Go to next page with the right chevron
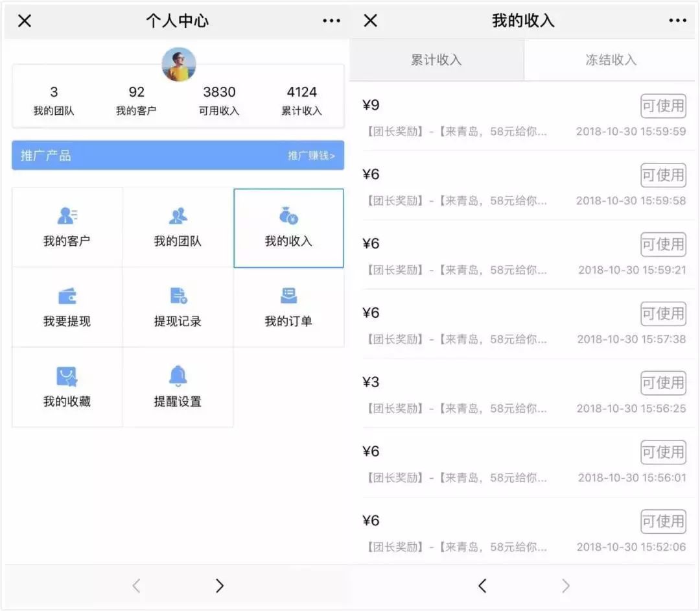This screenshot has width=700, height=611. [x=219, y=586]
